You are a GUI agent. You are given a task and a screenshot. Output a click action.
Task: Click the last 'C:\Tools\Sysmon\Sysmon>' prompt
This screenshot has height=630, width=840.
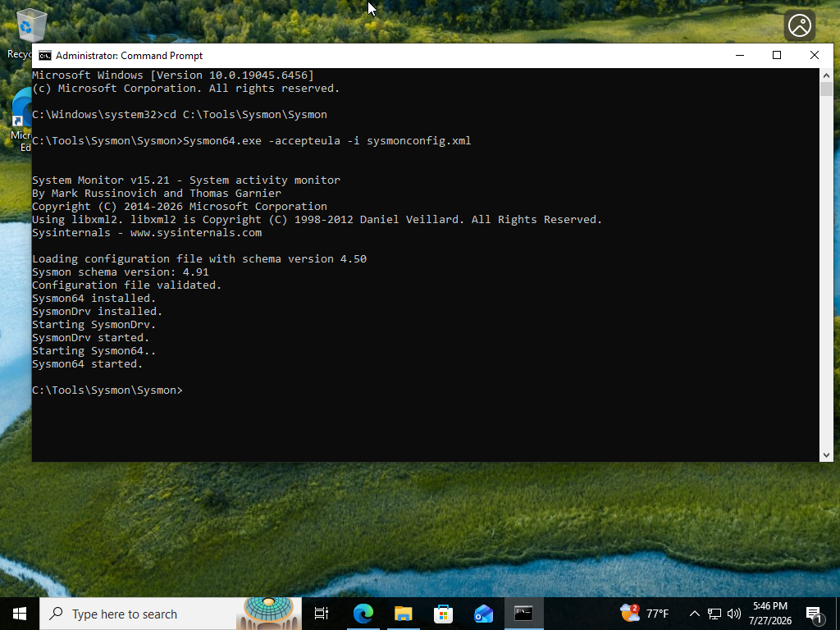107,390
